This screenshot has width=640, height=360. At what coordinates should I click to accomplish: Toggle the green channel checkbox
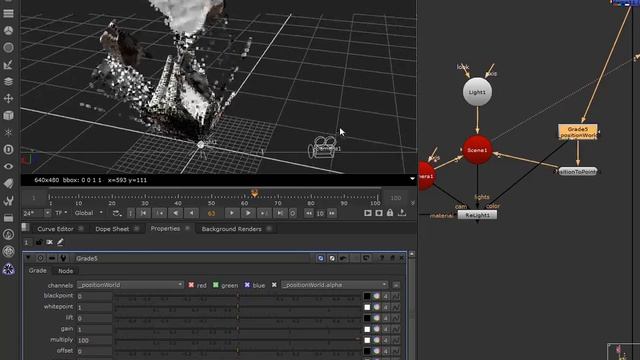216,285
